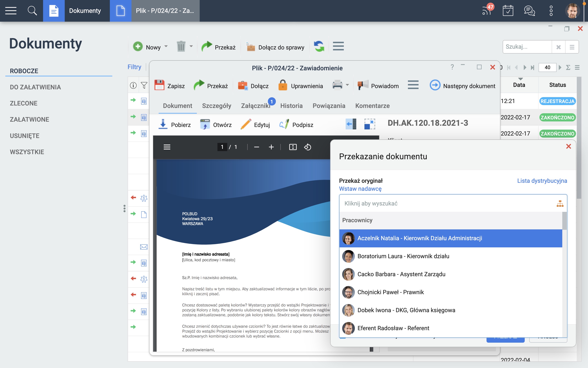The height and width of the screenshot is (368, 588).
Task: Click Otwórz open button
Action: (x=216, y=124)
